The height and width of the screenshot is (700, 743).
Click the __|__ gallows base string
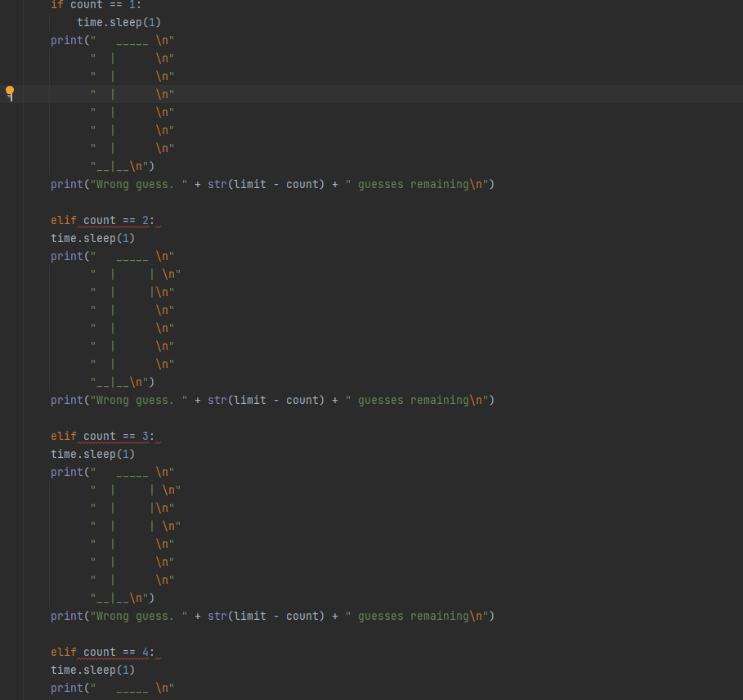[114, 166]
